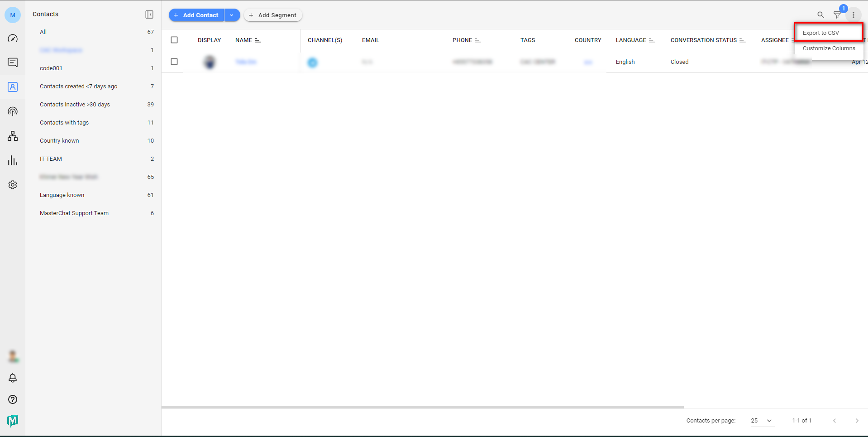This screenshot has width=868, height=437.
Task: Click the contact's channel icon
Action: pos(313,62)
